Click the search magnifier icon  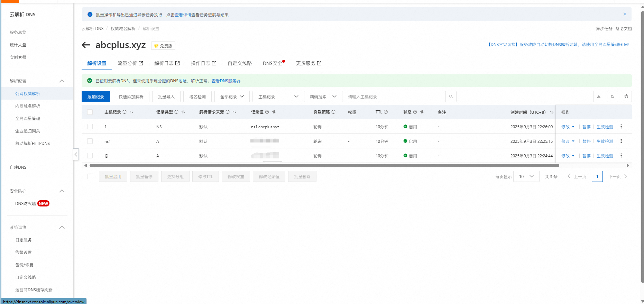(451, 96)
